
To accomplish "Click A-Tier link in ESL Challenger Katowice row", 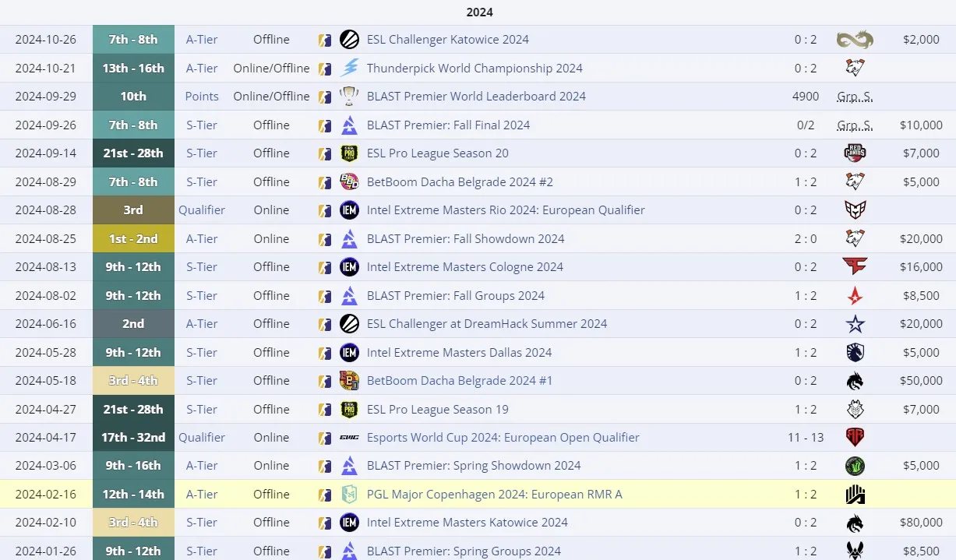I will pyautogui.click(x=202, y=40).
